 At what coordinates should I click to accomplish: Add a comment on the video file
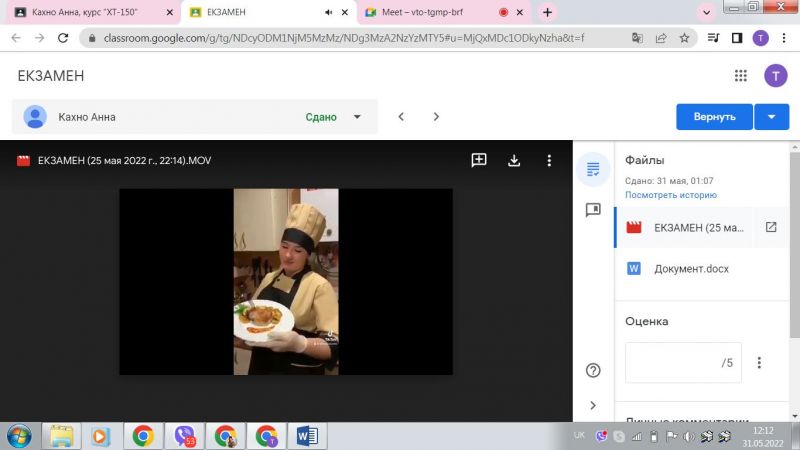coord(479,160)
